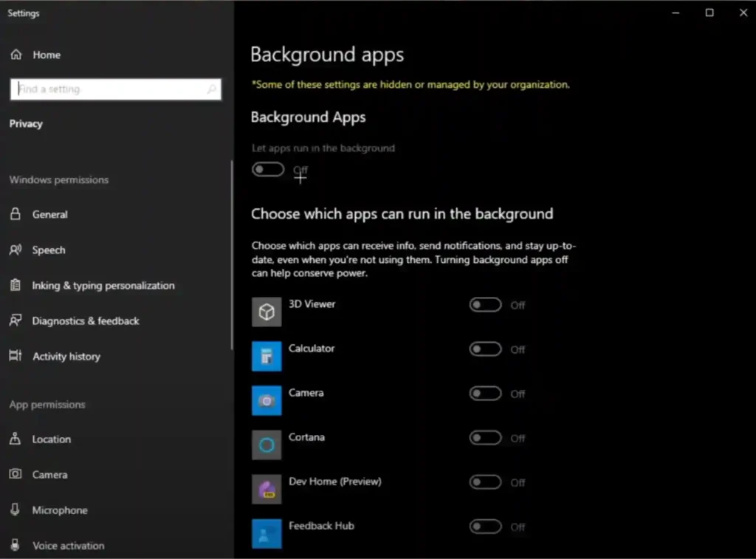Image resolution: width=756 pixels, height=559 pixels.
Task: Click the Diagnostics & feedback icon
Action: tap(16, 320)
